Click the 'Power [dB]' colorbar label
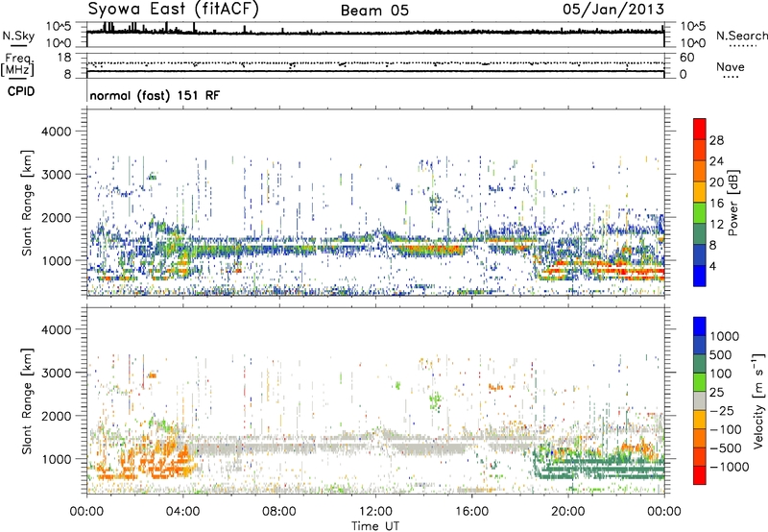 (732, 203)
